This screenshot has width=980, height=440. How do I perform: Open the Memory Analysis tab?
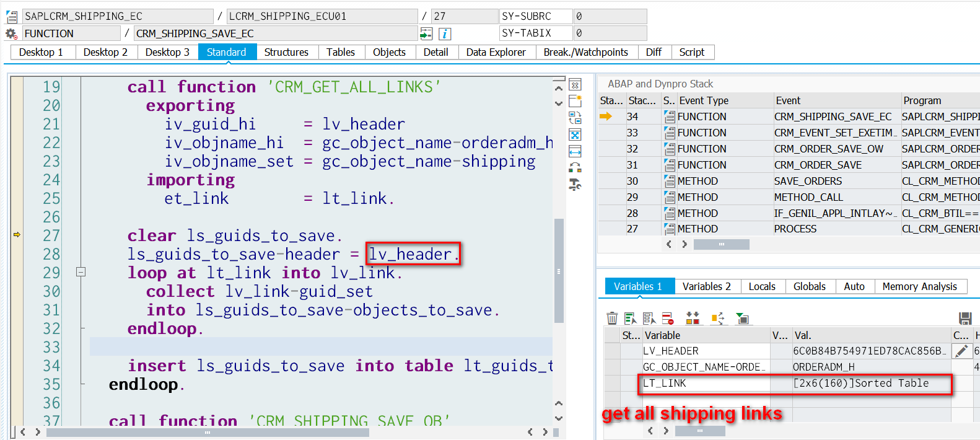(920, 286)
